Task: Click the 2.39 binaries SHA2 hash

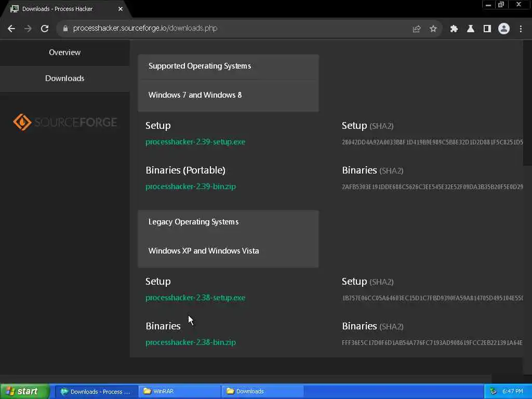Action: click(x=432, y=187)
